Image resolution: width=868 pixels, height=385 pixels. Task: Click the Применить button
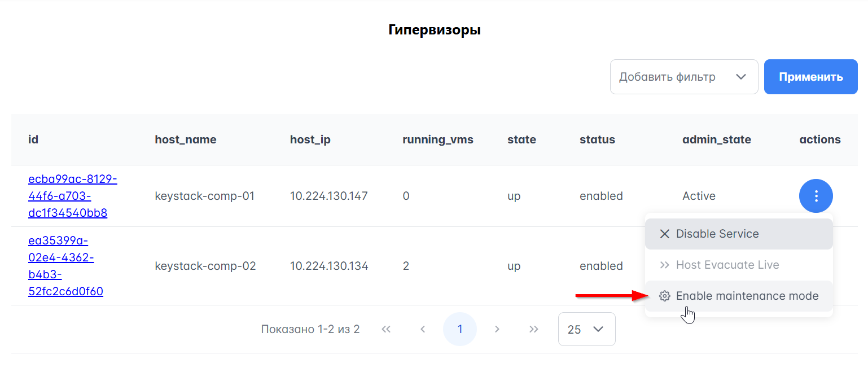pos(810,76)
